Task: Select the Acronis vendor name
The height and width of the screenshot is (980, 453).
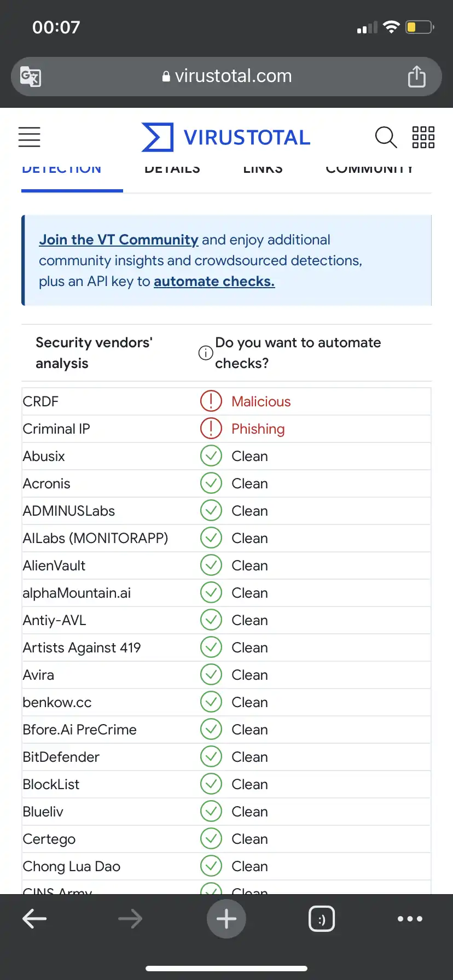Action: 47,483
